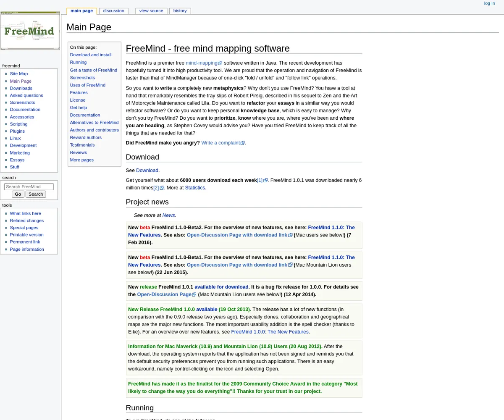Screen dimensions: 504x420
Task: Click the log in link
Action: coord(489,3)
